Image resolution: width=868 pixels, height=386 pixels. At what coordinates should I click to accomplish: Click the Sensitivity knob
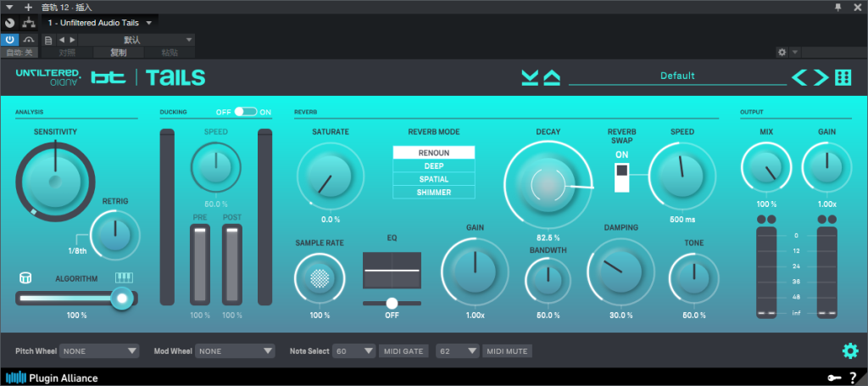(55, 181)
